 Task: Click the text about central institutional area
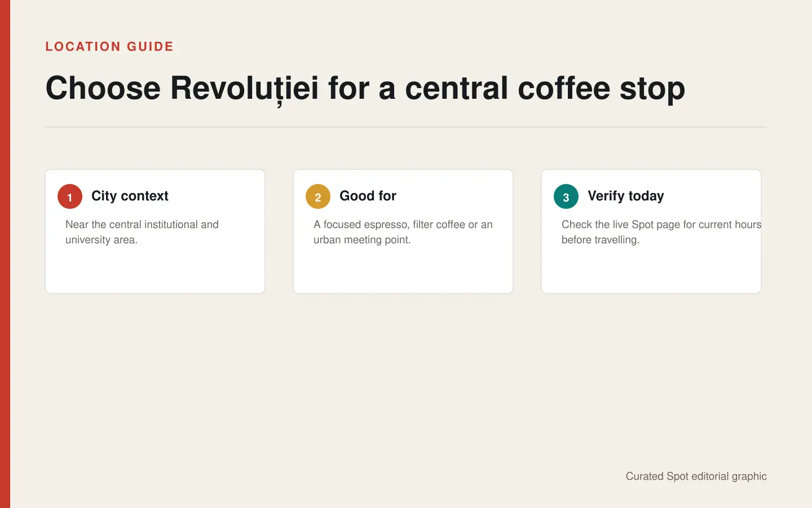click(x=142, y=232)
